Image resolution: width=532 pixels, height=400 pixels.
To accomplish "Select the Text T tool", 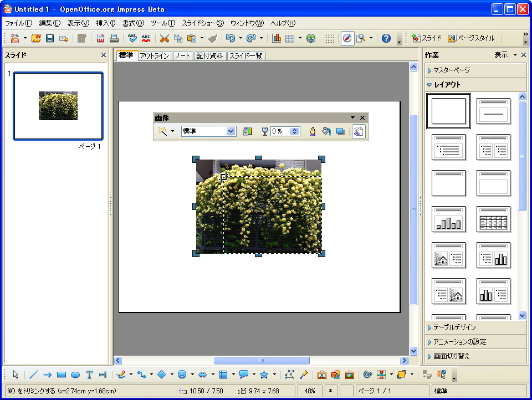I will click(89, 375).
